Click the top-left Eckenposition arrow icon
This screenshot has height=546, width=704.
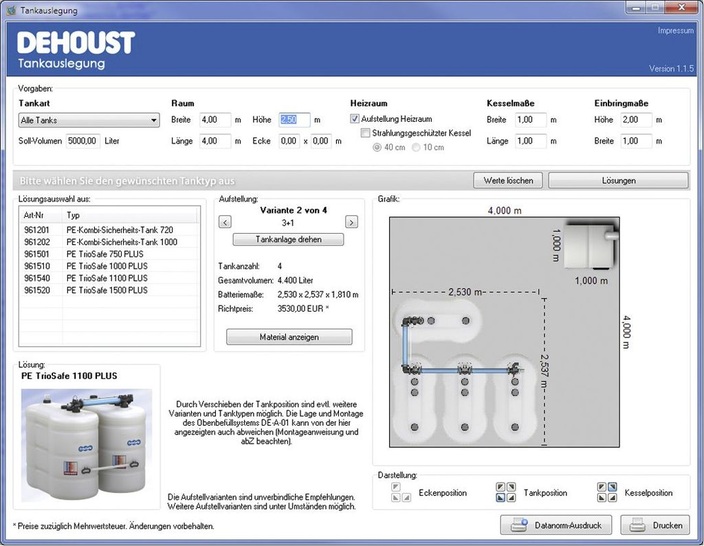[394, 487]
